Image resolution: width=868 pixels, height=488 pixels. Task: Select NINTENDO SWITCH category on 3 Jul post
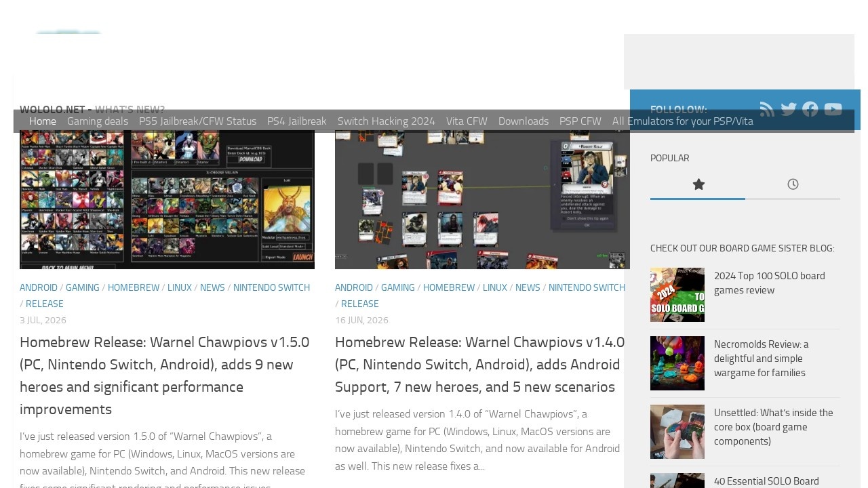271,287
